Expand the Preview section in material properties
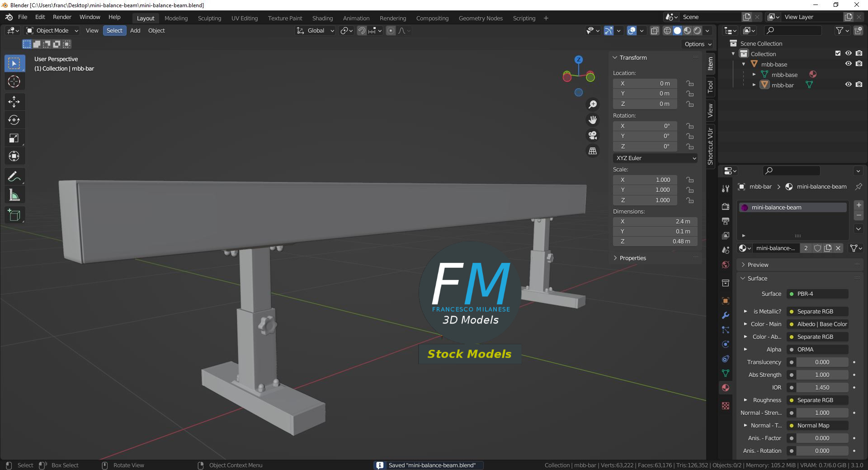Viewport: 868px width, 470px height. (x=743, y=265)
